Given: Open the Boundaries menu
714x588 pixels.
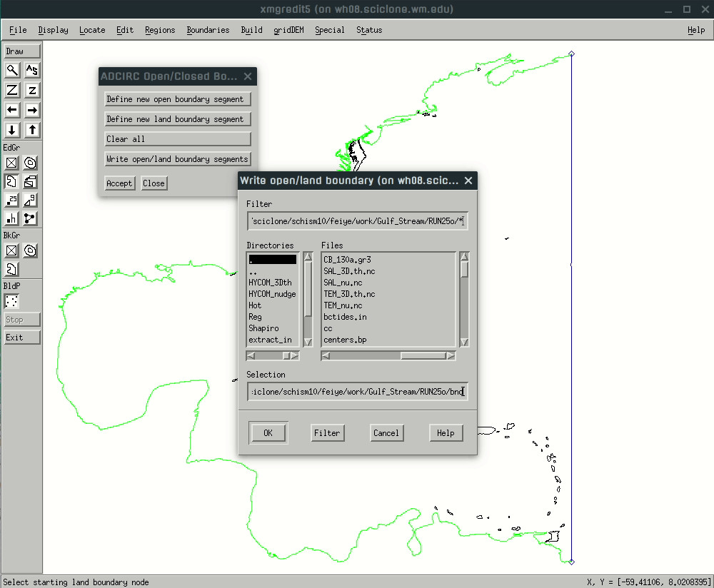Looking at the screenshot, I should [208, 30].
